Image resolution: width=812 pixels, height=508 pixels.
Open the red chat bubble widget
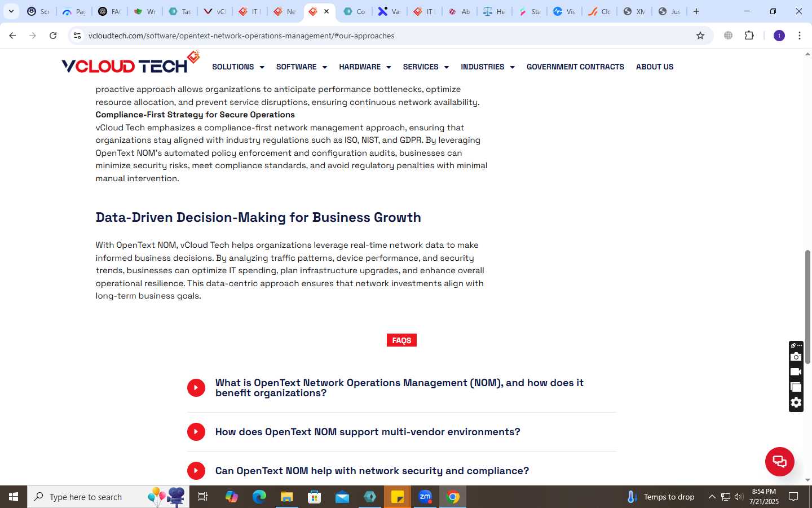pyautogui.click(x=780, y=461)
